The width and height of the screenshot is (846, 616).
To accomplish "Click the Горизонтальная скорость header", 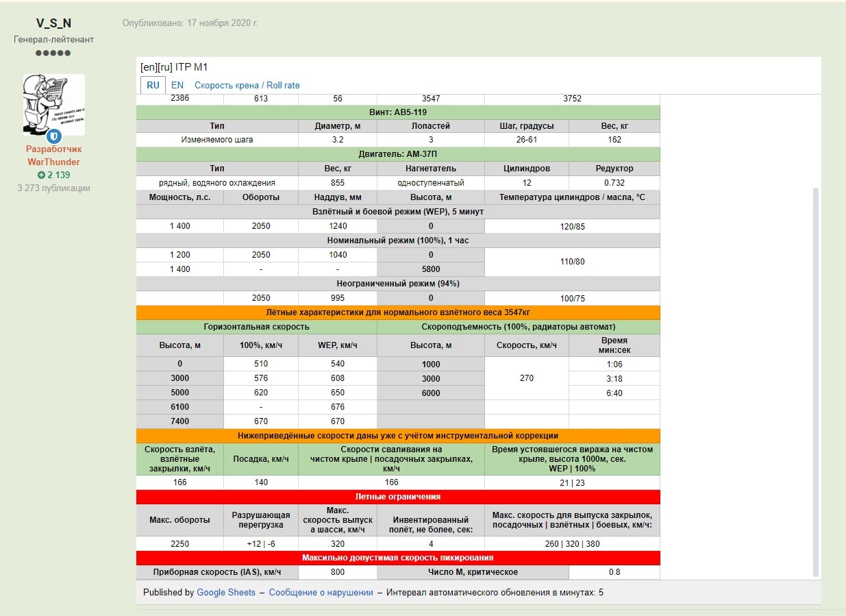I will [256, 327].
